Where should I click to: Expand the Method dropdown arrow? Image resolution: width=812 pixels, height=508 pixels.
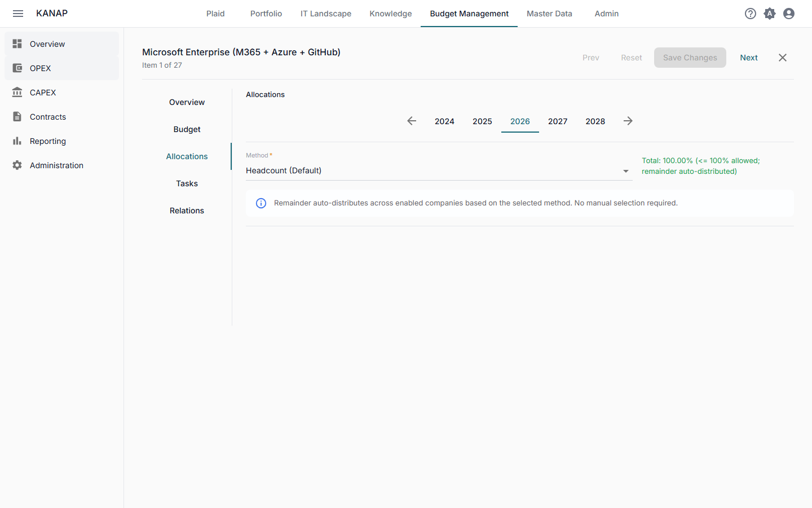pos(626,171)
